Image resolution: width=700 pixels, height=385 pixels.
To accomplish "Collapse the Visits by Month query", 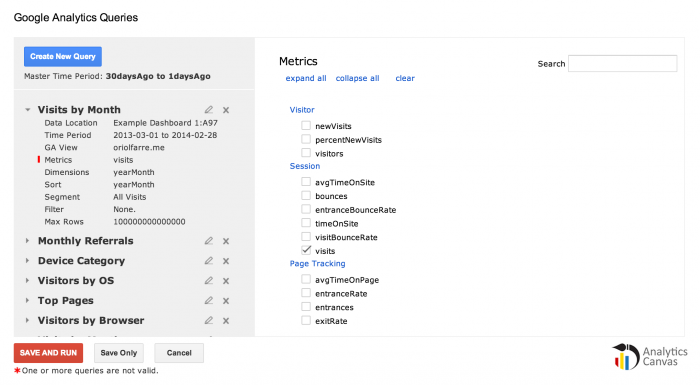I will (x=28, y=109).
